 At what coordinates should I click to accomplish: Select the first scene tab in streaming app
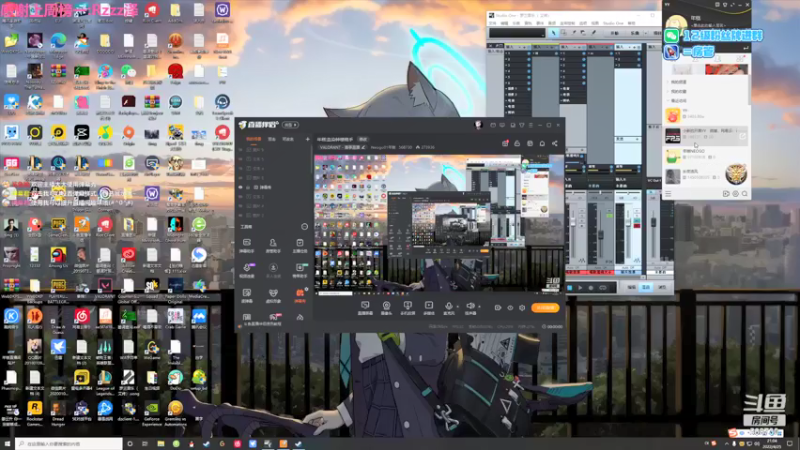(x=254, y=139)
